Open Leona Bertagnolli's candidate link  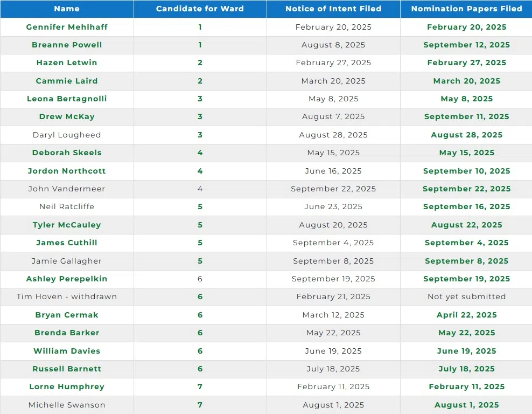coord(67,99)
